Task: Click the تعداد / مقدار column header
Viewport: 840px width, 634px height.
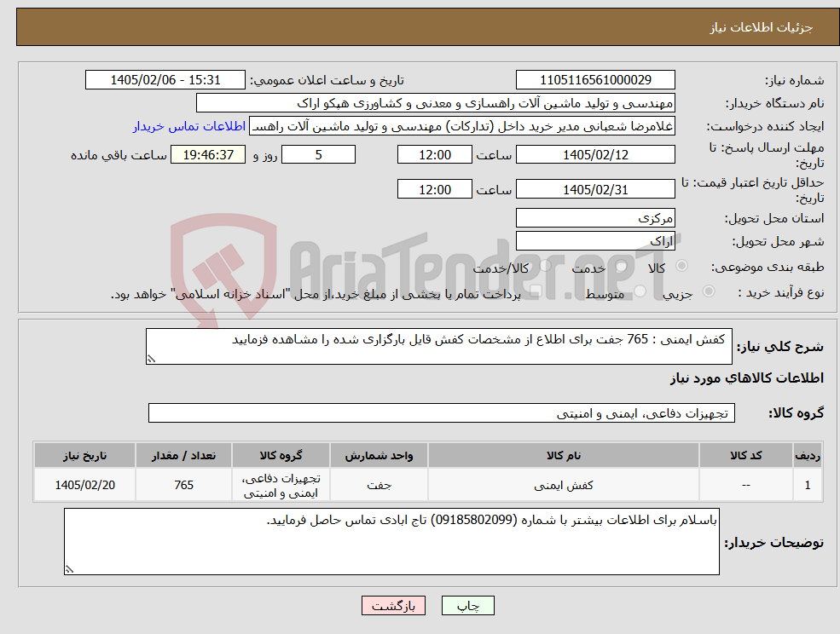Action: tap(183, 455)
